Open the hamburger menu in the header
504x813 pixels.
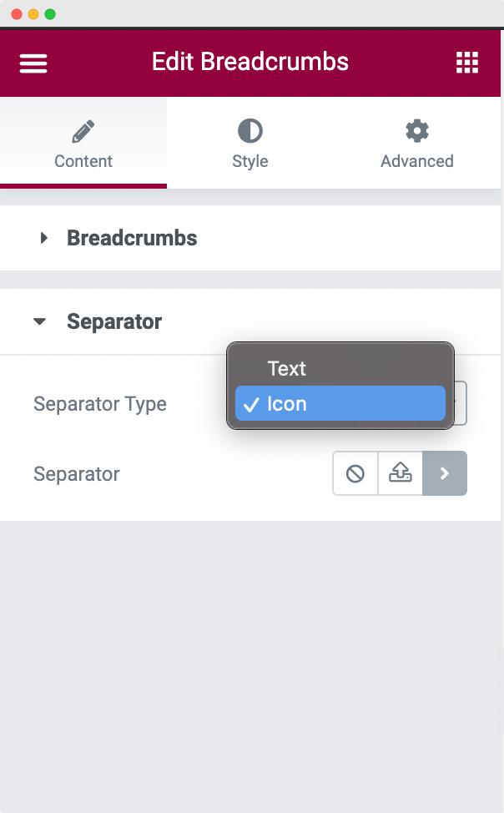33,63
